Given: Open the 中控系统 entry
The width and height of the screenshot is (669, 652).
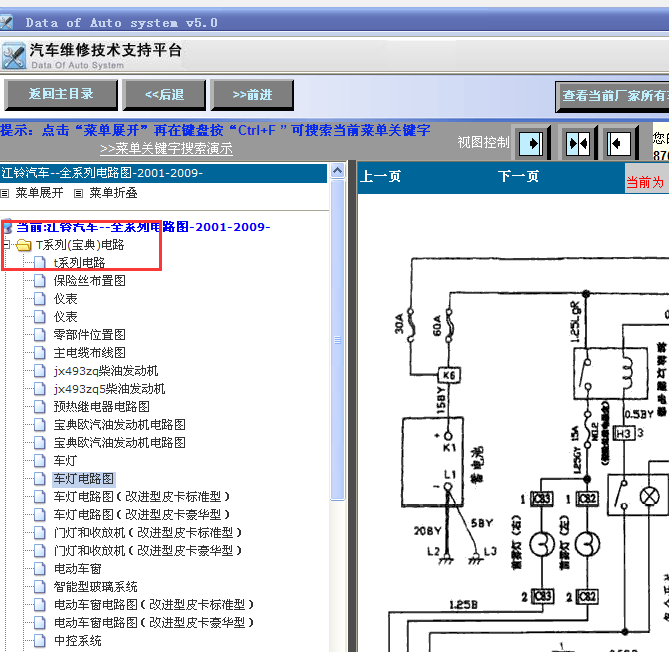Looking at the screenshot, I should coord(77,640).
